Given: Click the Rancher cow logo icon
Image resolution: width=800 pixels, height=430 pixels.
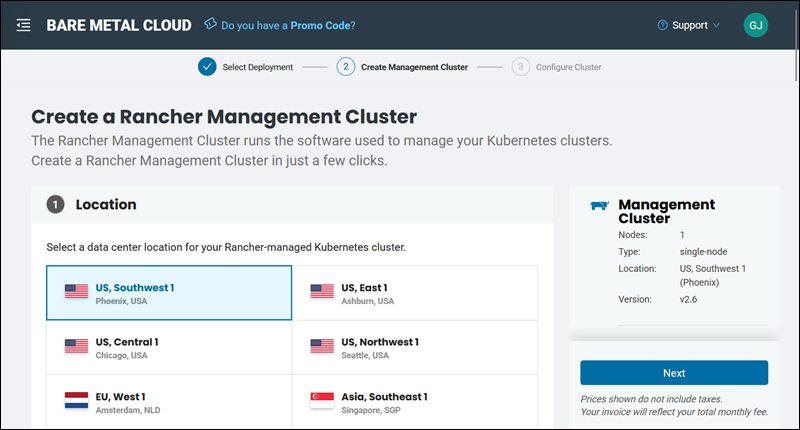Looking at the screenshot, I should tap(599, 205).
